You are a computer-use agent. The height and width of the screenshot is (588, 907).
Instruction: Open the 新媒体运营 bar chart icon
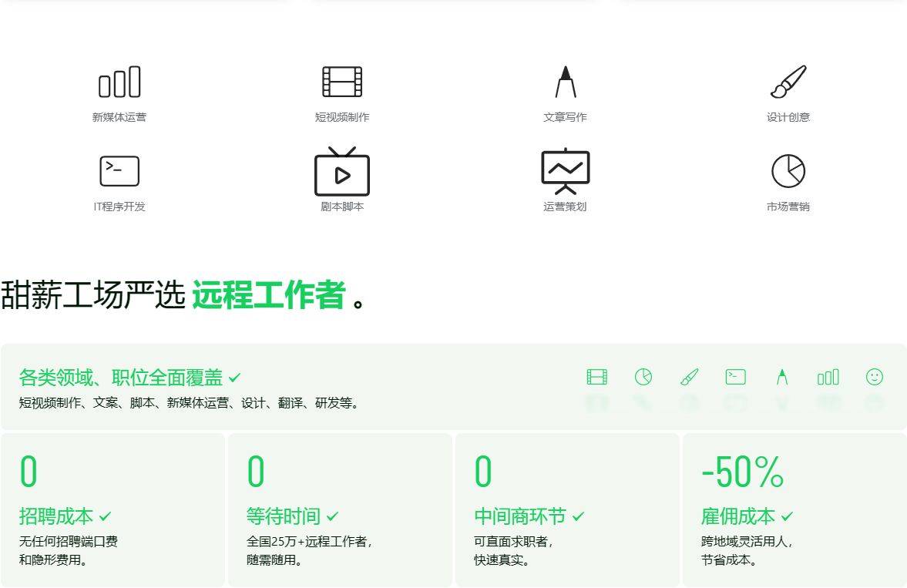pyautogui.click(x=119, y=82)
